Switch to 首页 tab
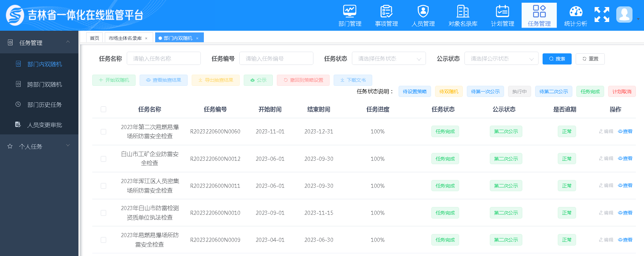Screen dimensions: 644x256 95,38
